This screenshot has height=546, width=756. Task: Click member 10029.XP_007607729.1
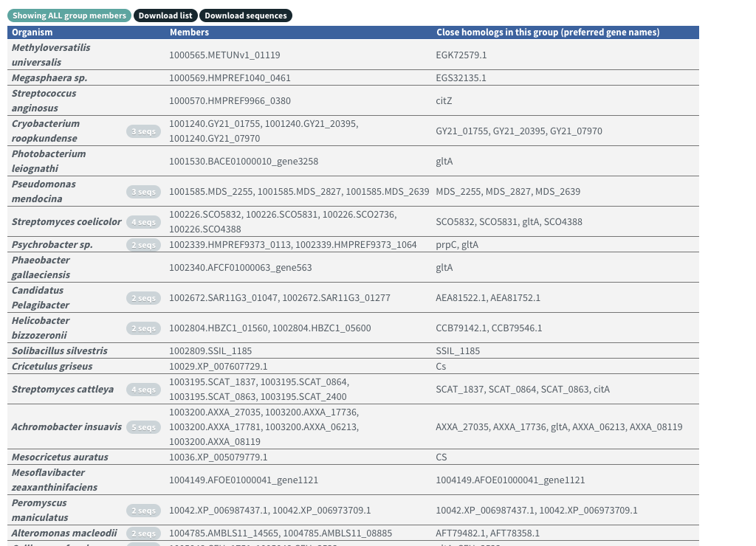[x=218, y=366]
